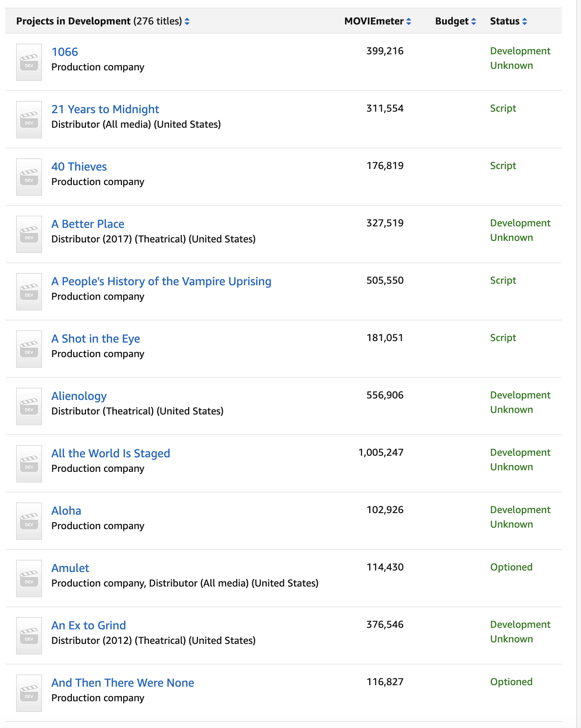Viewport: 581px width, 728px height.
Task: Select the DEV icon beside Aloha
Action: click(29, 521)
